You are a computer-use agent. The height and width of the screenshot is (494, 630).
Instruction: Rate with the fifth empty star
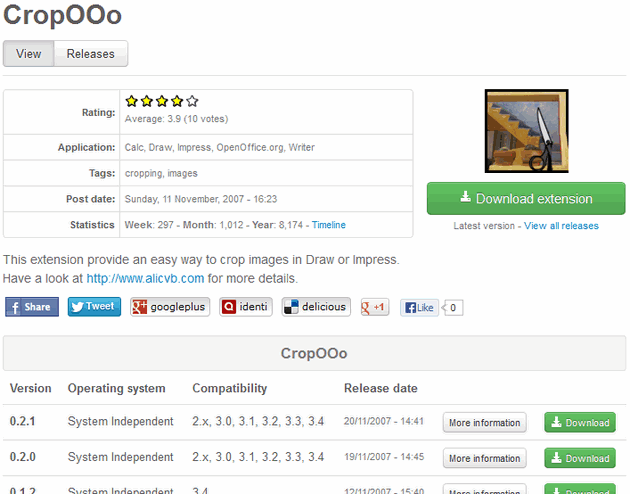192,101
